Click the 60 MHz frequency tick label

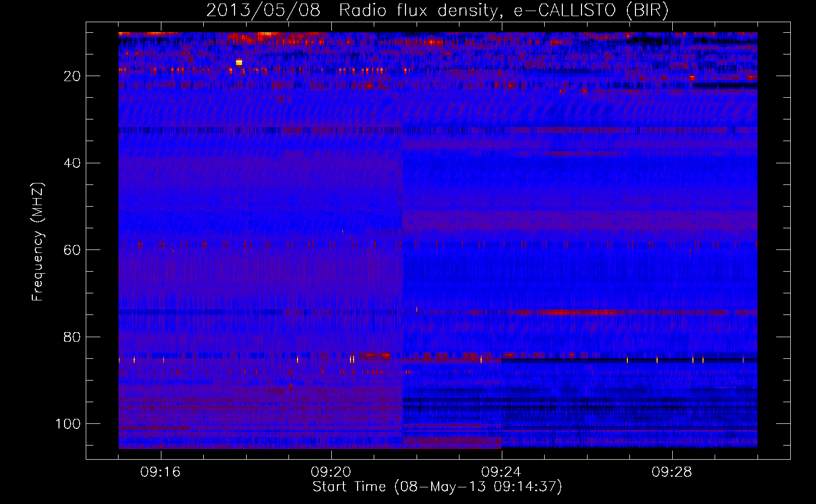pos(72,250)
